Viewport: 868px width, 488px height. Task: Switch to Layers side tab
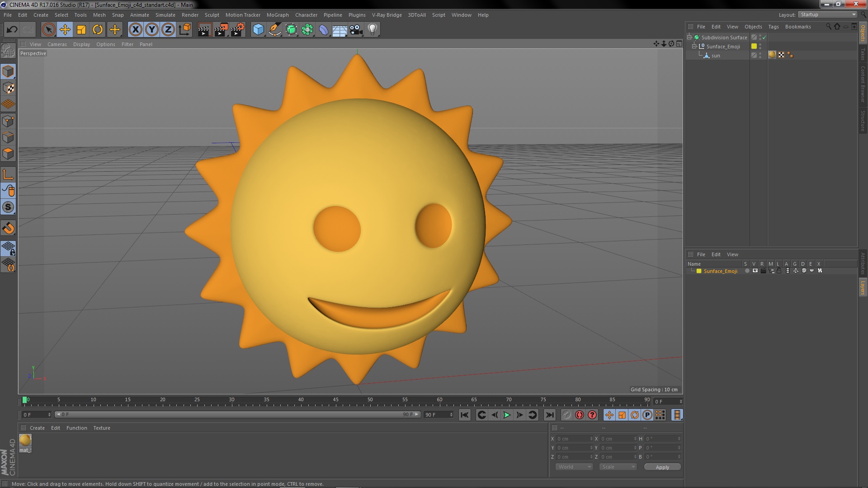click(863, 288)
